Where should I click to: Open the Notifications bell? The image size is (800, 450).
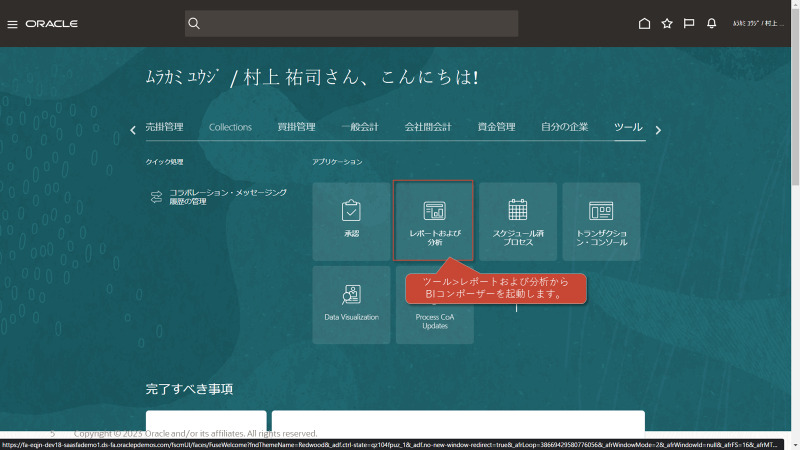[711, 23]
